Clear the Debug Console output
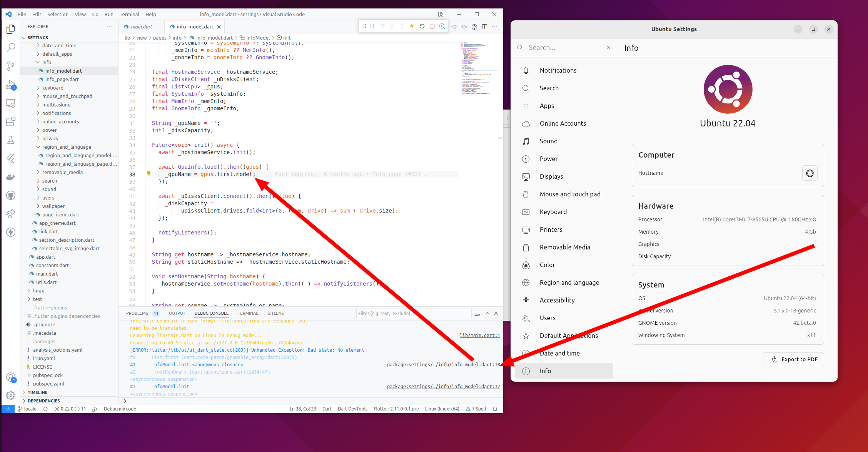Screen dimensions: 868x452 coord(477,313)
